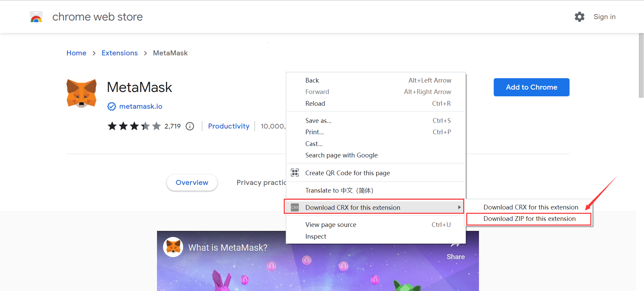Click the verified badge beside metamask.io
The width and height of the screenshot is (644, 291).
(111, 106)
